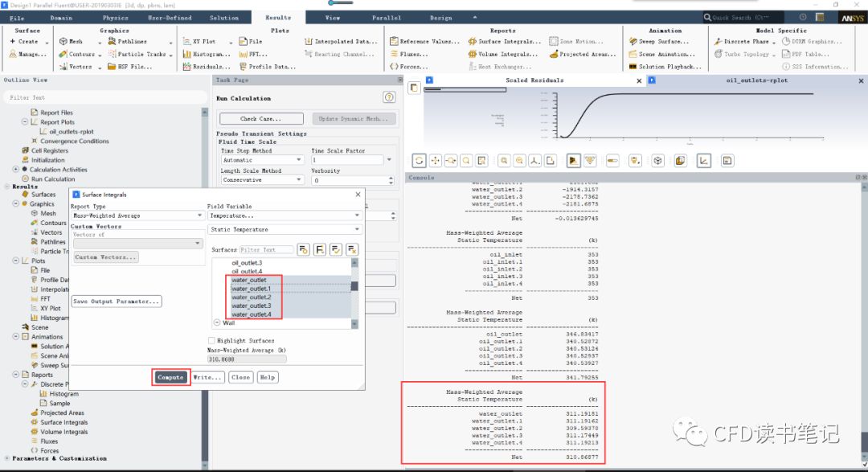Open the Report Type dropdown
This screenshot has height=472, width=868.
click(137, 215)
